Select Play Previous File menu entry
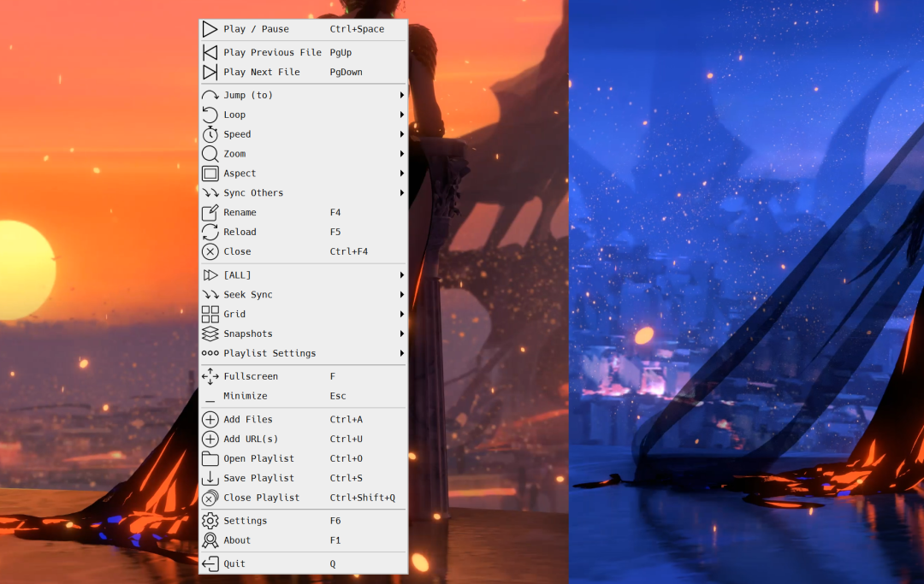This screenshot has width=924, height=584. 304,52
